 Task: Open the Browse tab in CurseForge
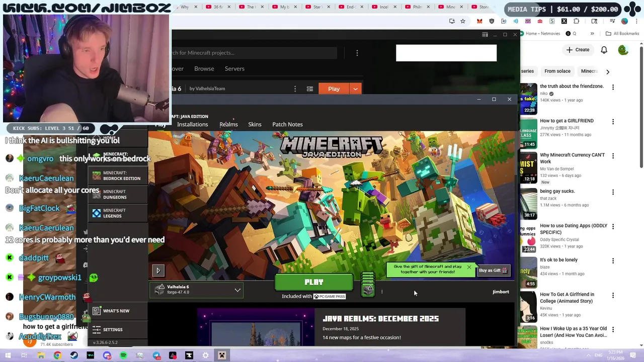point(204,68)
